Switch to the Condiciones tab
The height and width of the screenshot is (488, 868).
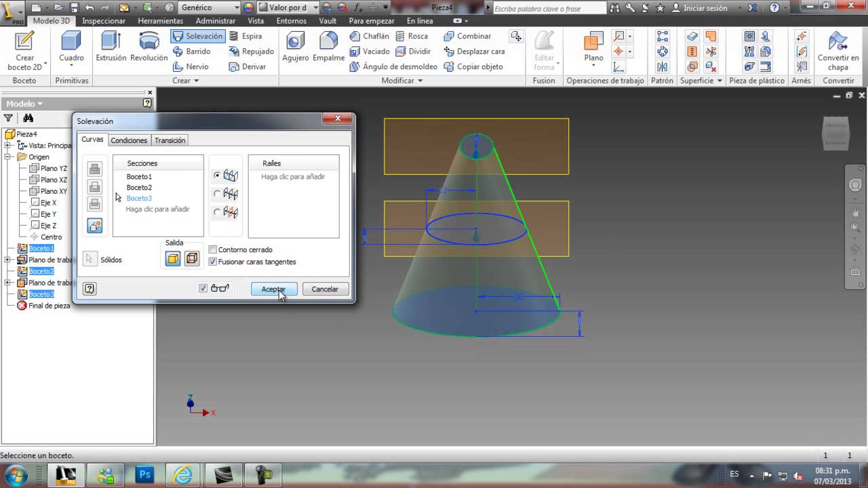coord(129,140)
